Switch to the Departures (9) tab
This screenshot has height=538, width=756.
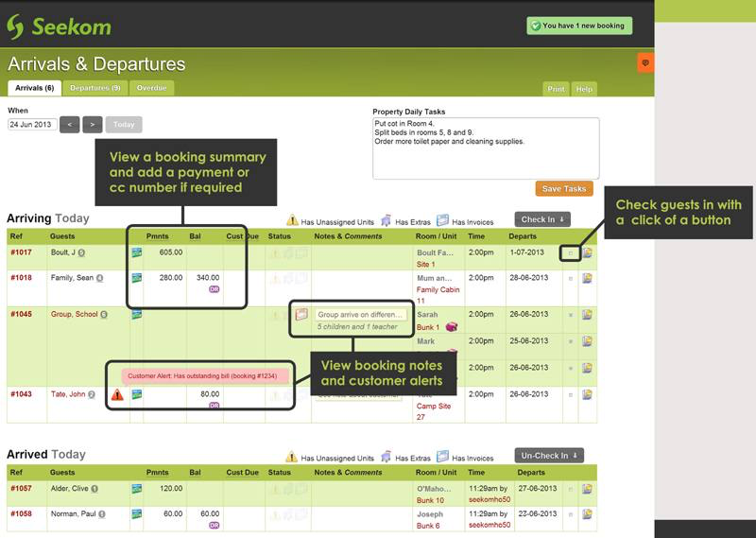95,88
